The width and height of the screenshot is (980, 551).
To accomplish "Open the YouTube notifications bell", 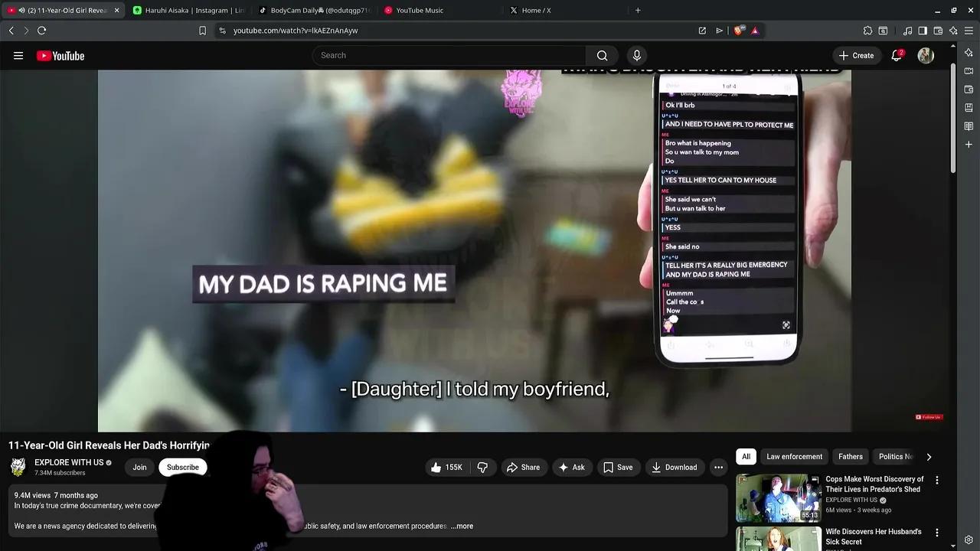I will click(x=897, y=56).
